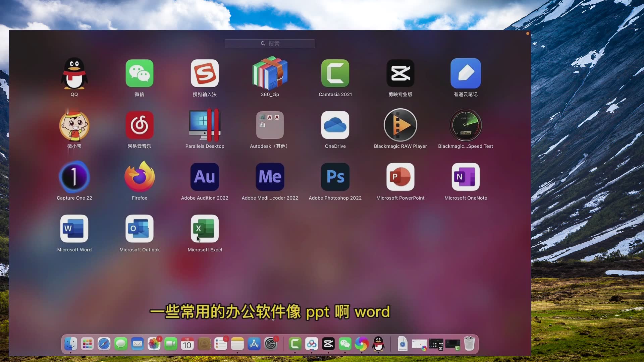
Task: Open Parallels Desktop
Action: click(205, 125)
